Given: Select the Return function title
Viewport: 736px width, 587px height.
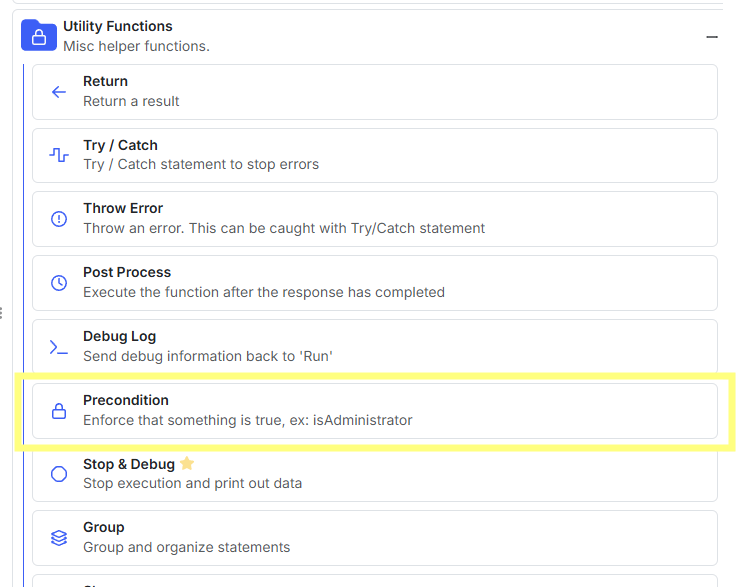Looking at the screenshot, I should (x=105, y=81).
